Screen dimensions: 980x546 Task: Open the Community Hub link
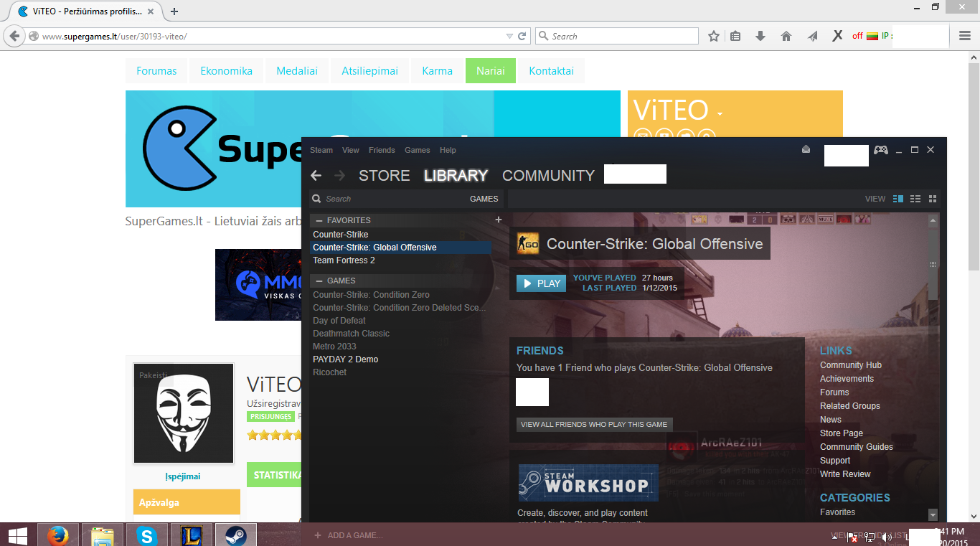click(851, 365)
